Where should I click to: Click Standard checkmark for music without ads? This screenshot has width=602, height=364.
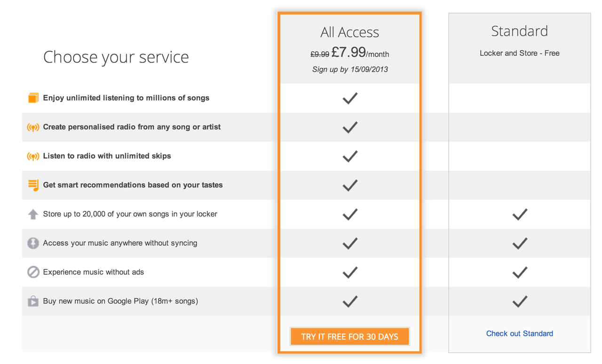pos(520,272)
